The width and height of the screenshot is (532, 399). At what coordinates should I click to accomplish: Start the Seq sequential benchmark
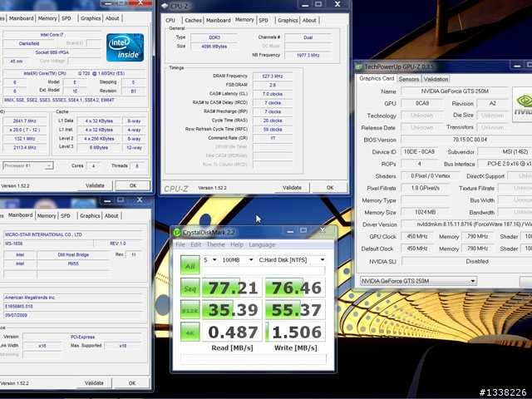[190, 288]
